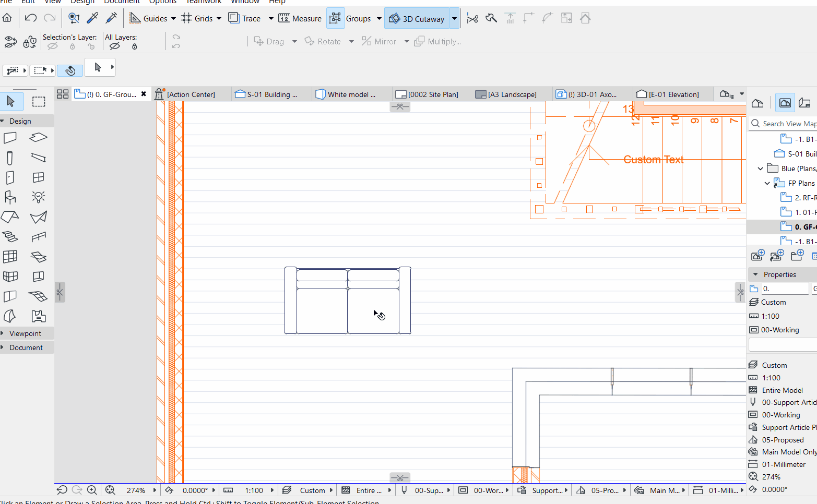Toggle visibility under All Layers

115,46
